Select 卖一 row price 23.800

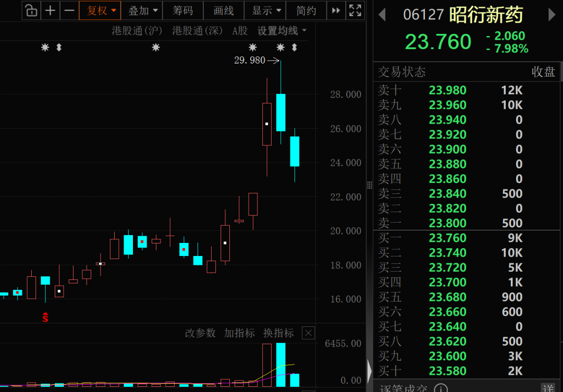point(448,223)
